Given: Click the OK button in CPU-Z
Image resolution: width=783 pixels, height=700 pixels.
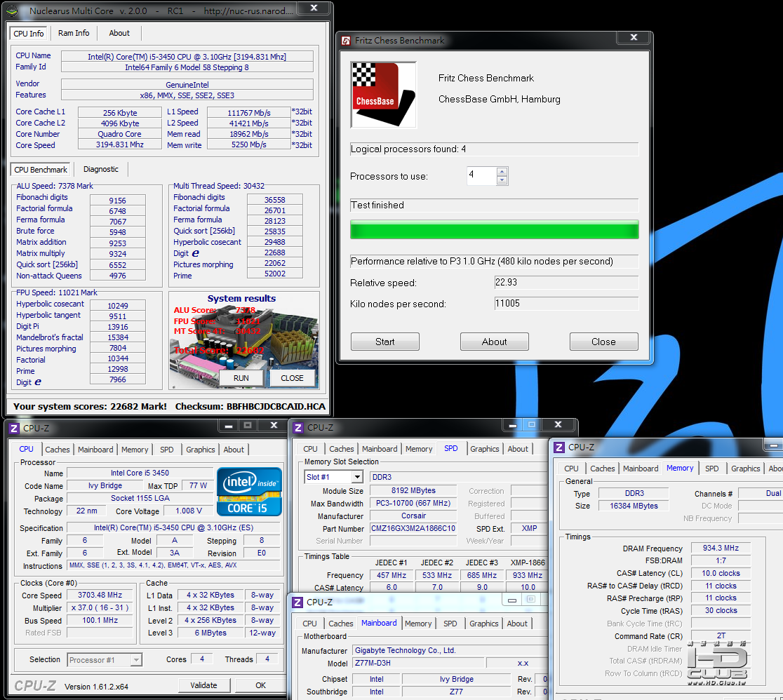Looking at the screenshot, I should point(261,685).
